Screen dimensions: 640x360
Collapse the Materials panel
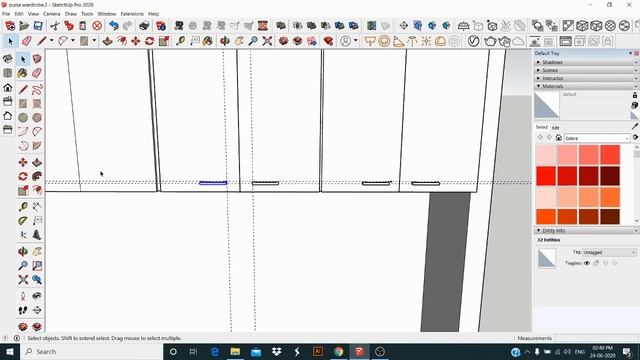tap(586, 86)
